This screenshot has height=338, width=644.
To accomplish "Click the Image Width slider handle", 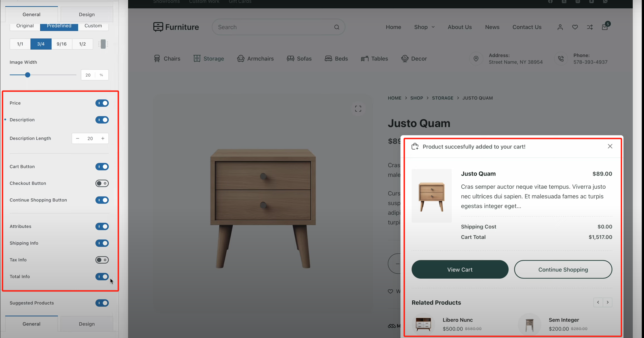I will coord(28,75).
